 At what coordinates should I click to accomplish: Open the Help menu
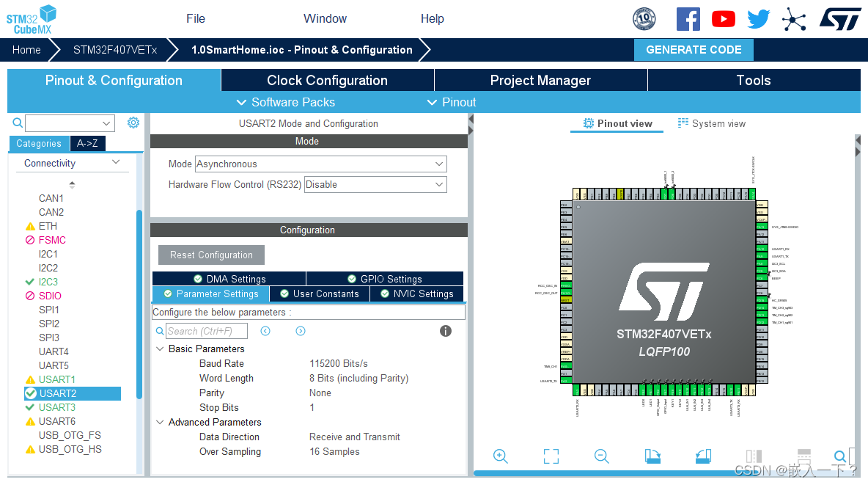pyautogui.click(x=433, y=19)
